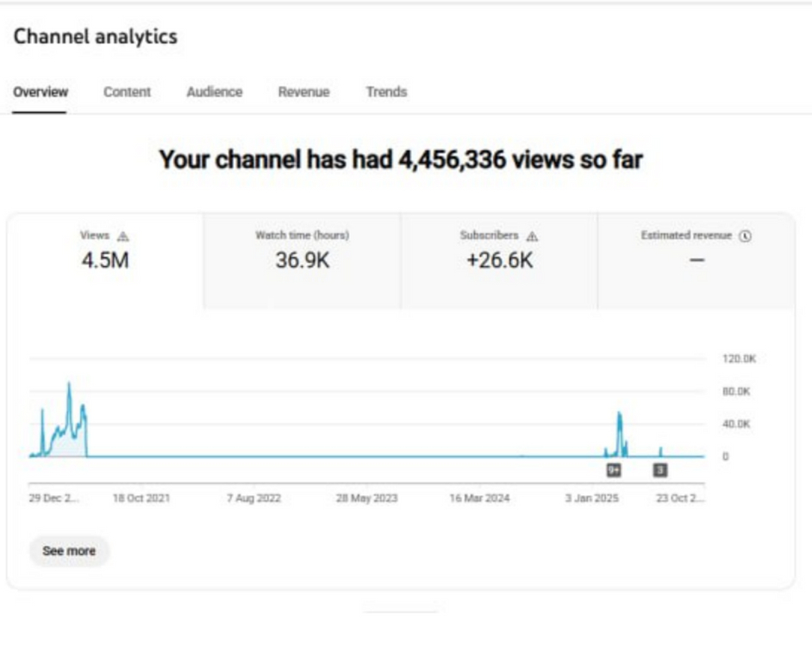Screen dimensions: 812x646
Task: Switch to the Overview tab
Action: pyautogui.click(x=41, y=92)
